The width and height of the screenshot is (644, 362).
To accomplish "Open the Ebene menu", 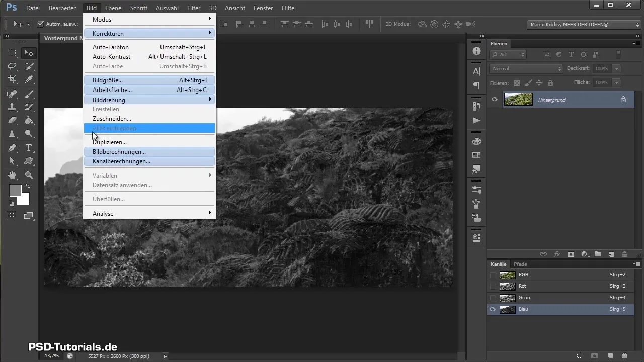I will click(x=113, y=8).
